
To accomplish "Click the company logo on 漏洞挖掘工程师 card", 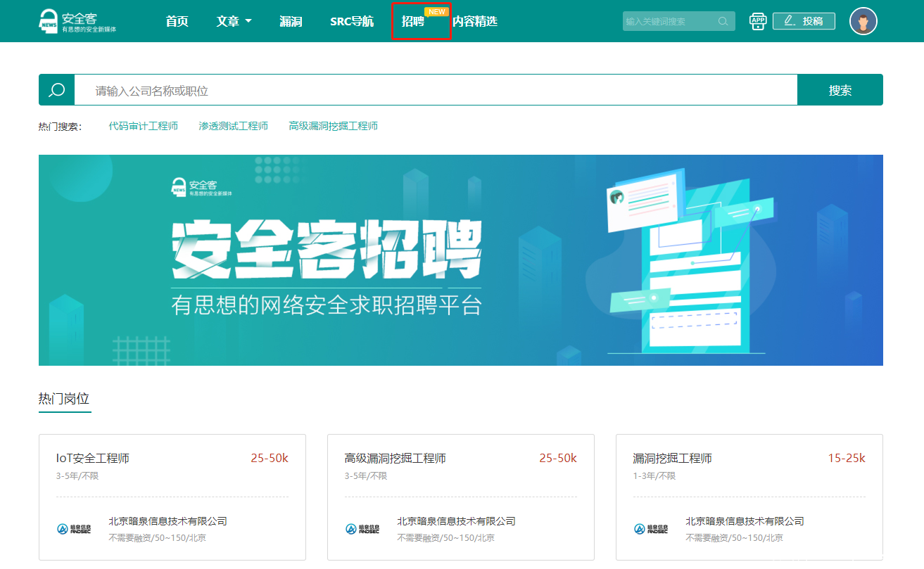I will pos(651,529).
